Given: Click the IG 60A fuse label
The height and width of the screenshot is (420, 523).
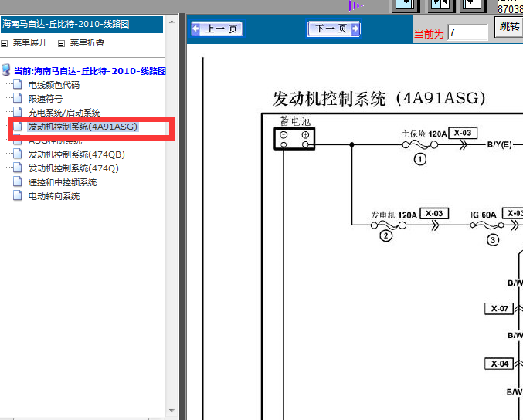Looking at the screenshot, I should pos(484,215).
